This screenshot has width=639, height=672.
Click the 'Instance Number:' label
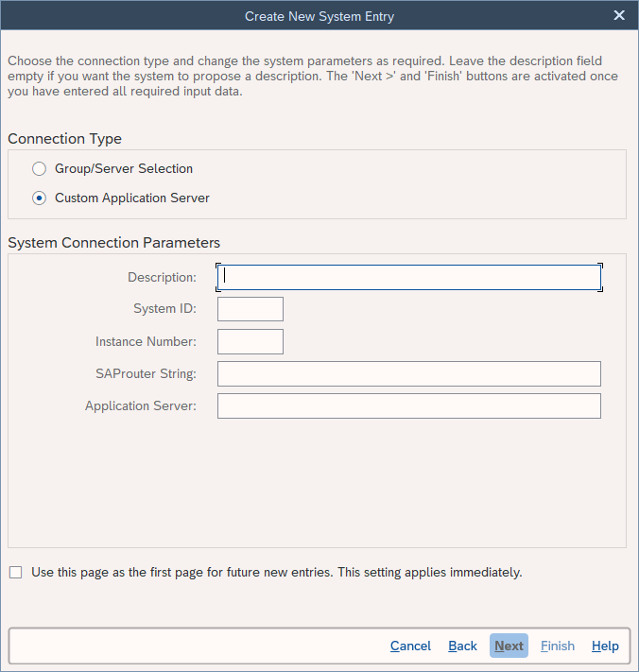pos(146,341)
